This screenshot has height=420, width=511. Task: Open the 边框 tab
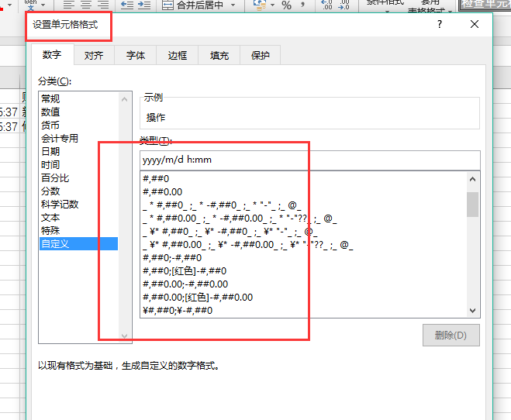[x=178, y=55]
